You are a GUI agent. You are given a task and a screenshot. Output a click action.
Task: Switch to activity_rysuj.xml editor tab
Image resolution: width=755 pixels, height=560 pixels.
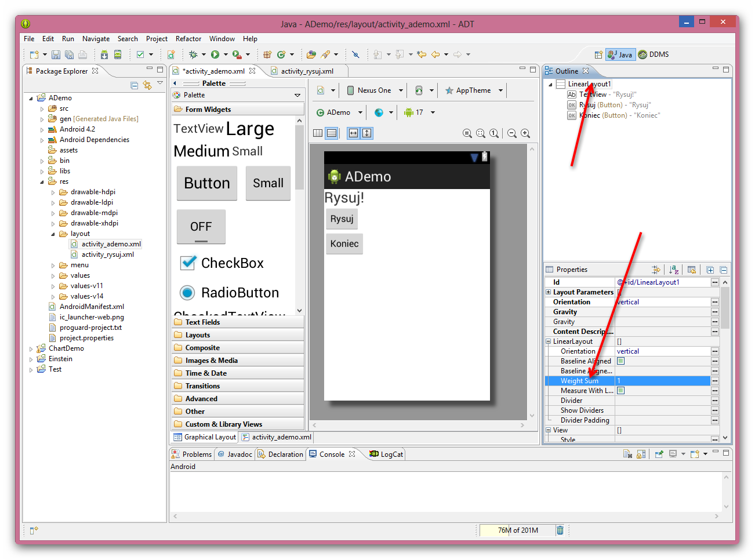(307, 71)
